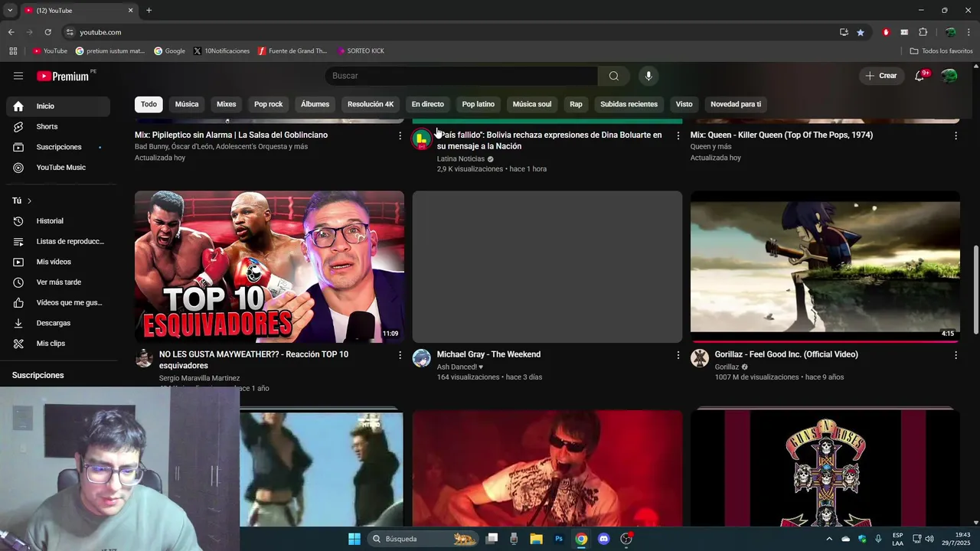
Task: Select the Rap filter chip
Action: pos(576,104)
